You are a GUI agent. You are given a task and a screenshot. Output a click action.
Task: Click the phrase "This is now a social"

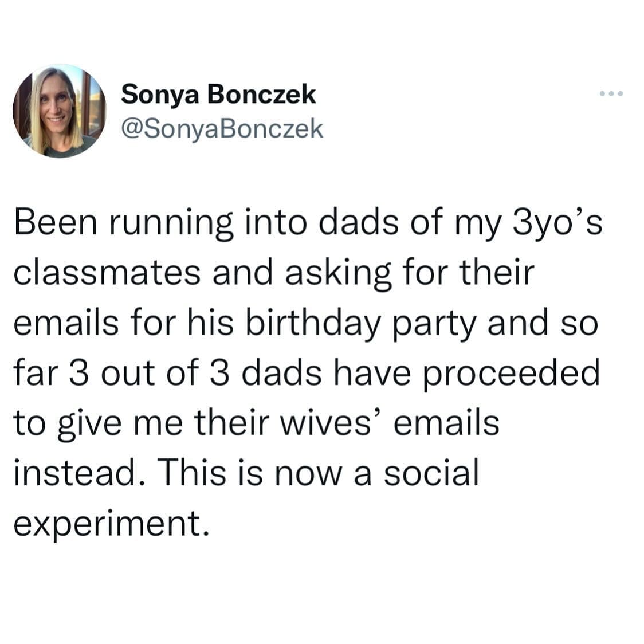pos(318,473)
